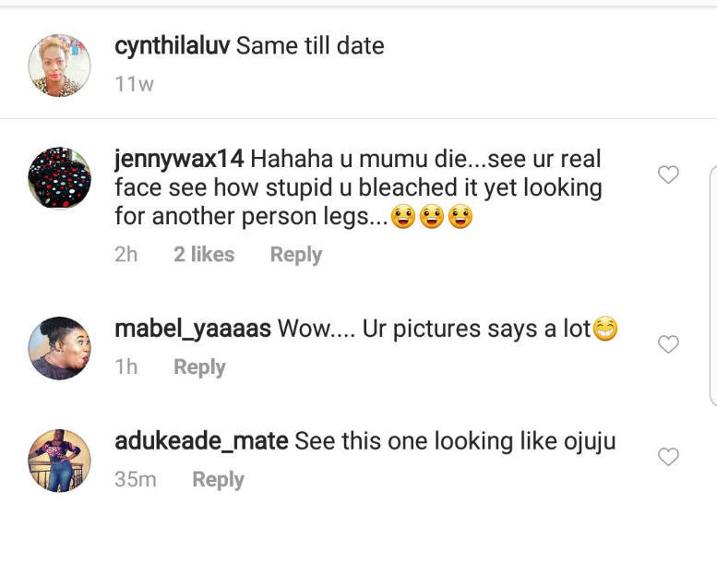Tap adukeade_mate's profile picture
Viewport: 717px width, 588px height.
point(60,461)
